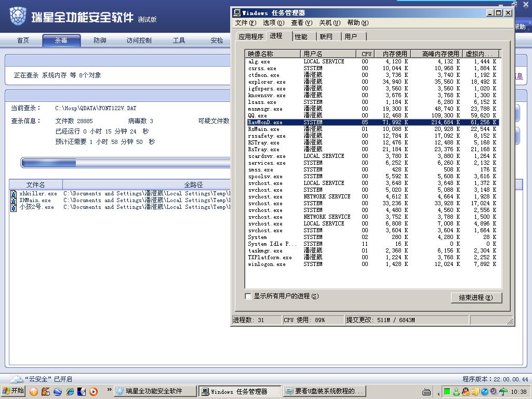Switch to Windows 任务管理器 taskbar button
The image size is (532, 399).
(240, 392)
